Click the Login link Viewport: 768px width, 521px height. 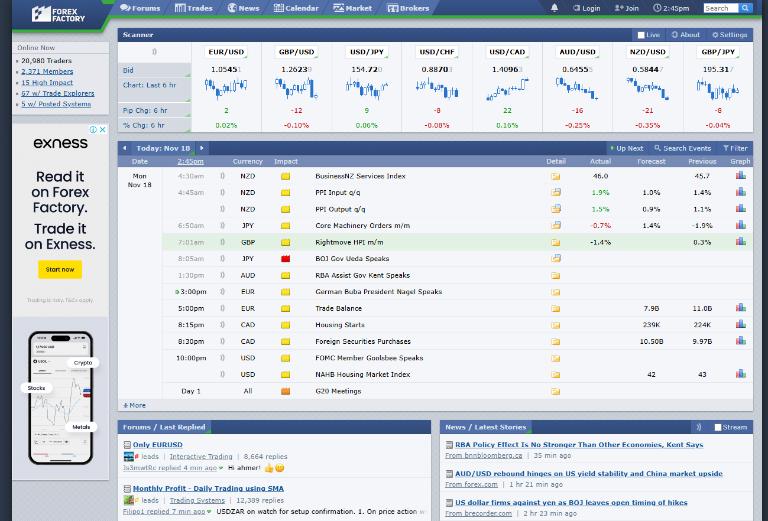pos(586,8)
